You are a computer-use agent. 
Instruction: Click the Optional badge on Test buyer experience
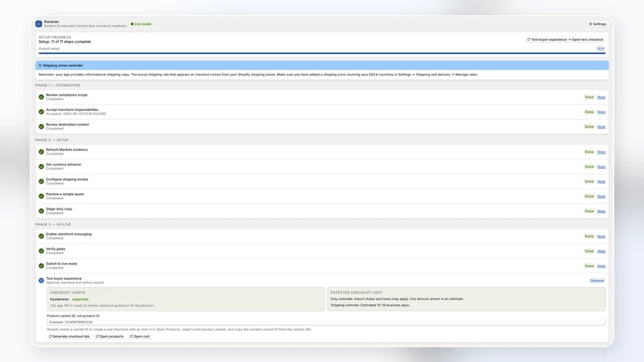(597, 281)
